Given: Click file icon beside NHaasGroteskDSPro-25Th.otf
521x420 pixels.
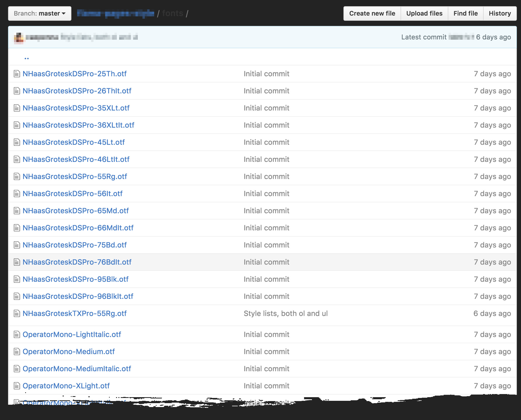Looking at the screenshot, I should pyautogui.click(x=17, y=74).
